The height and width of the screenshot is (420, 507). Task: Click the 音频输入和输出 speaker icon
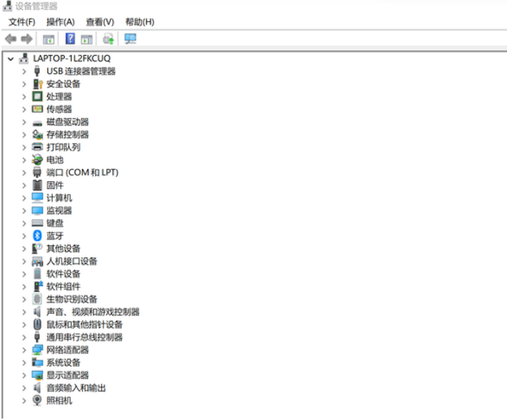pyautogui.click(x=37, y=388)
